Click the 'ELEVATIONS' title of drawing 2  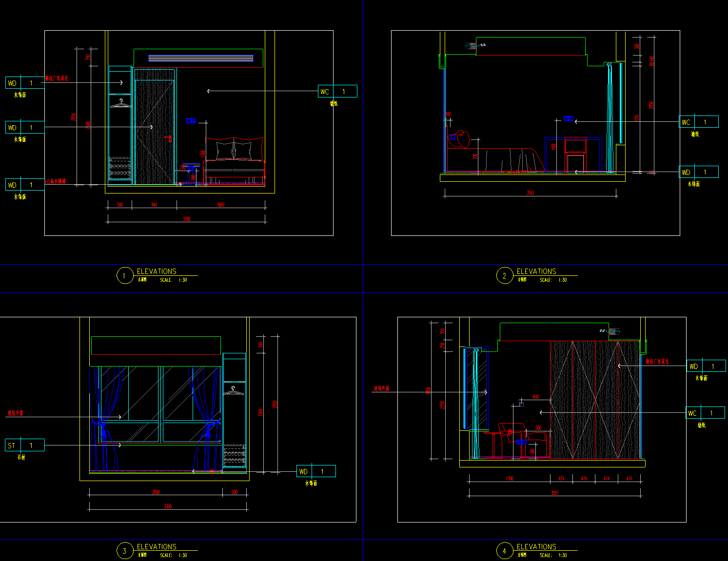[536, 271]
